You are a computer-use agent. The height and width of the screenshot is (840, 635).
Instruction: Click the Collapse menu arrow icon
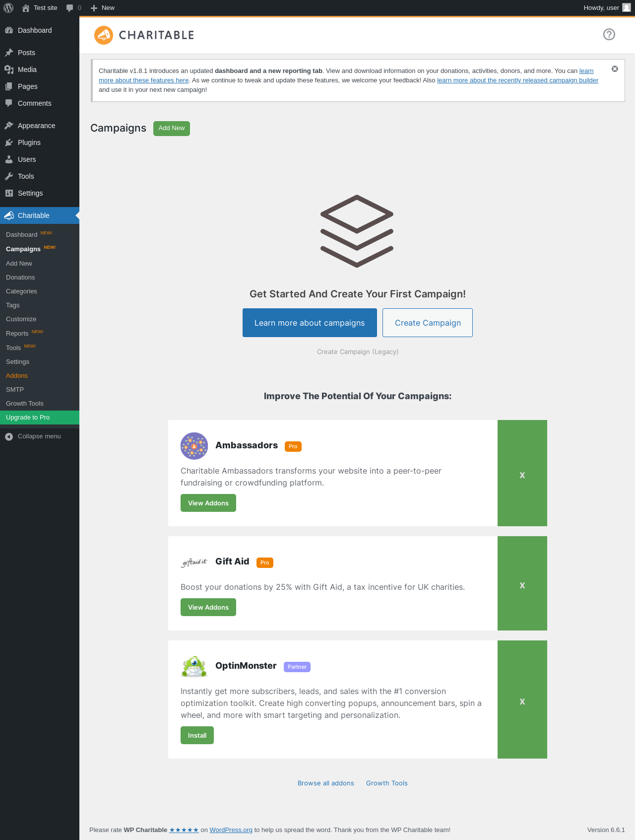coord(9,436)
